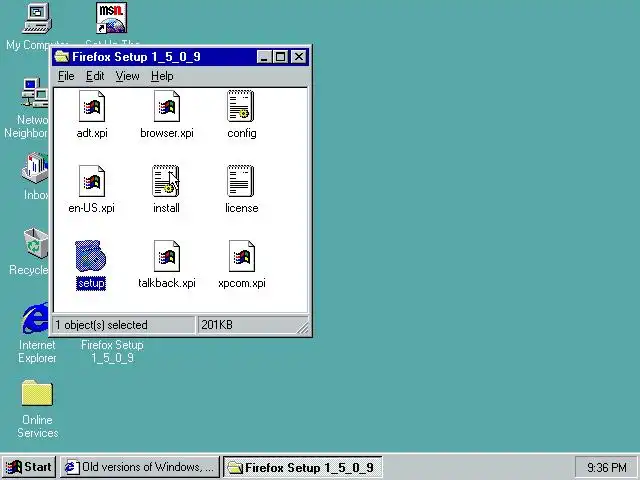Click the 'Firefox Setup 1_5_0_9' desktop label
640x480 pixels.
tap(112, 351)
